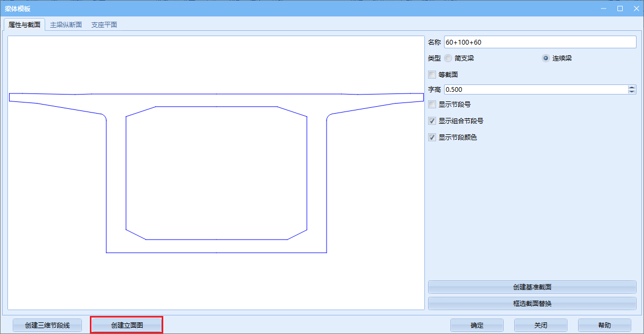Image resolution: width=644 pixels, height=334 pixels.
Task: Choose the 连续梁 beam type
Action: pos(546,58)
